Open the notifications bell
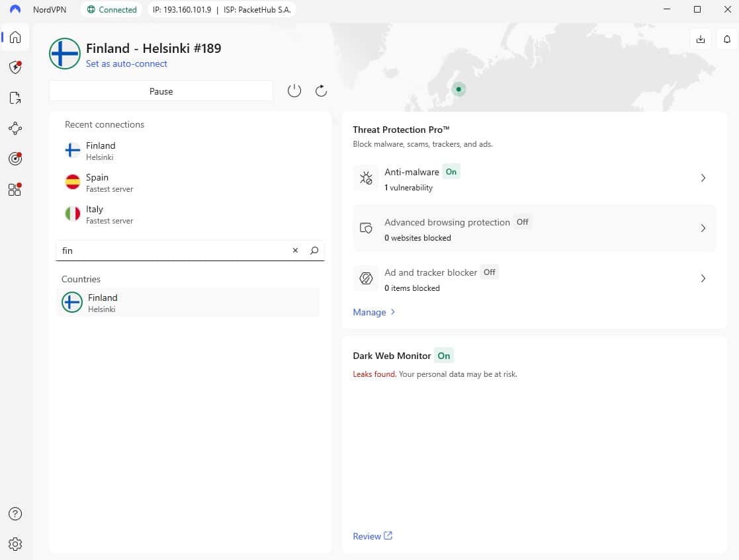Screen dimensions: 739x560 727,39
